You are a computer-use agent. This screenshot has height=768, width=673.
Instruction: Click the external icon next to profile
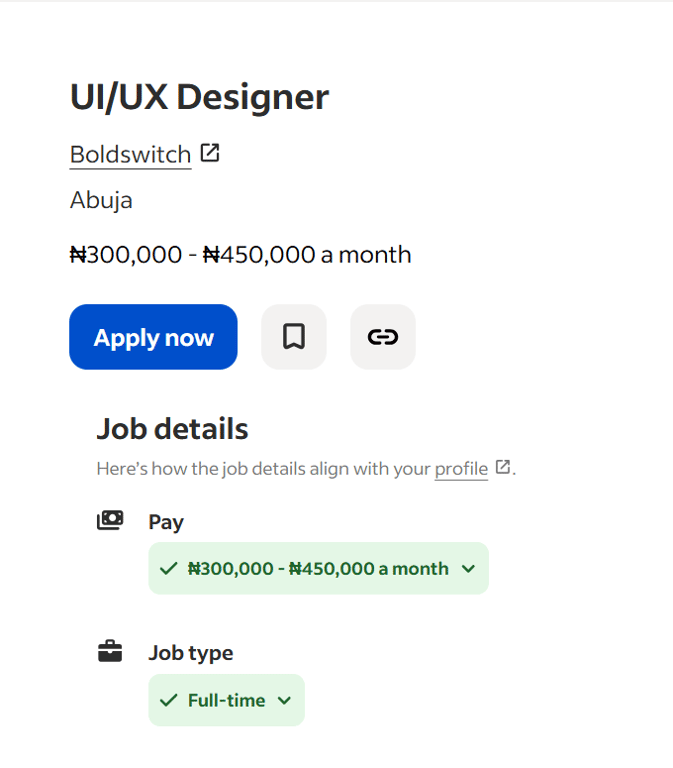click(x=503, y=466)
